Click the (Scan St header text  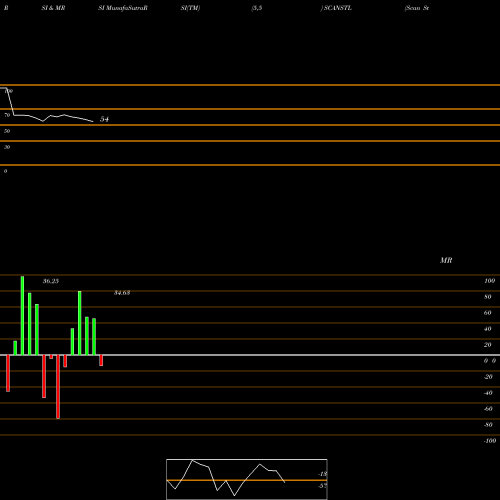point(417,8)
